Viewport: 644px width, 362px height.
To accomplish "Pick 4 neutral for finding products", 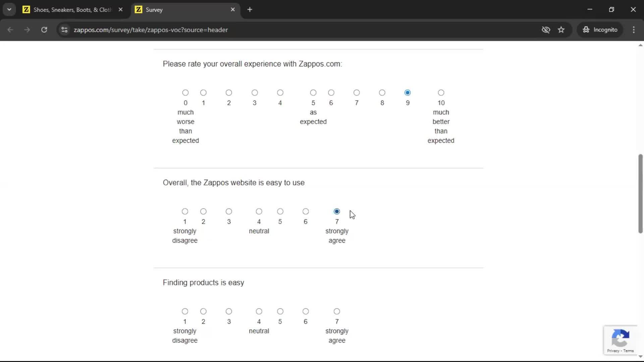I will pos(259,311).
